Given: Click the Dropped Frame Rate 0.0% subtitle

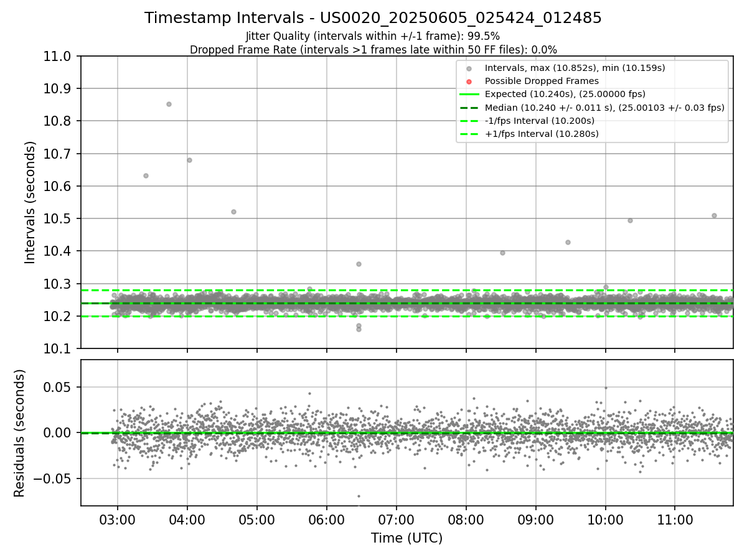Looking at the screenshot, I should coord(373,49).
